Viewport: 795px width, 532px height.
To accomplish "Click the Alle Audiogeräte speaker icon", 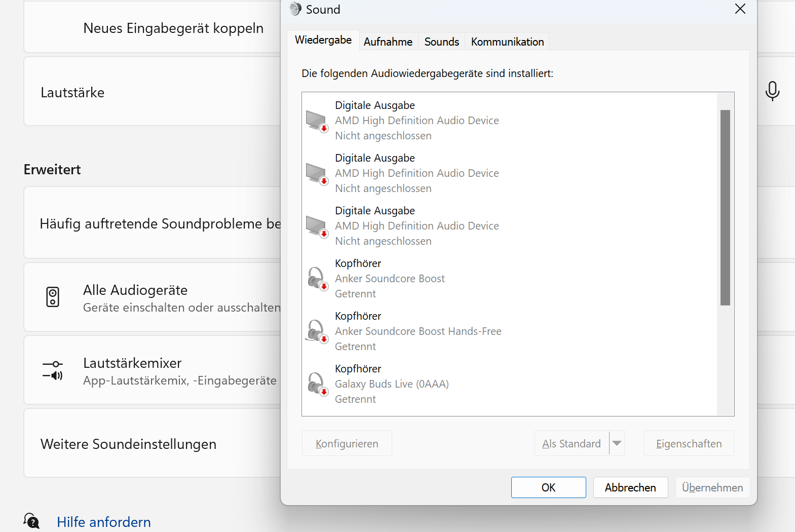I will pos(53,297).
